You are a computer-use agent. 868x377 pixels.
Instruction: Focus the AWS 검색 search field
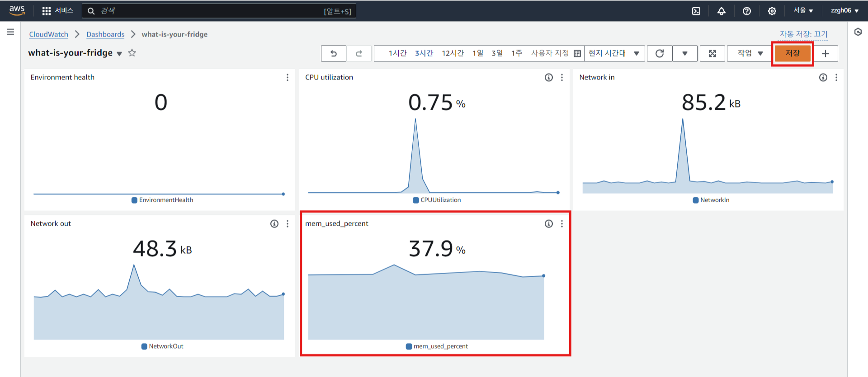(x=219, y=11)
